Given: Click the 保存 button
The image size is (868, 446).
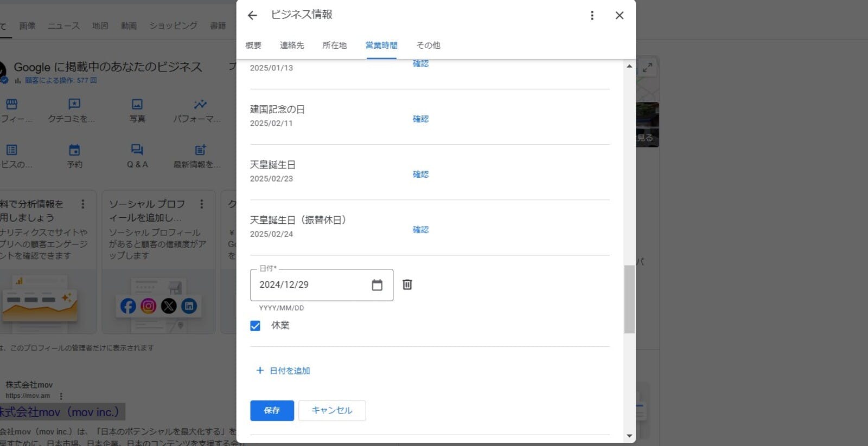Looking at the screenshot, I should coord(272,410).
